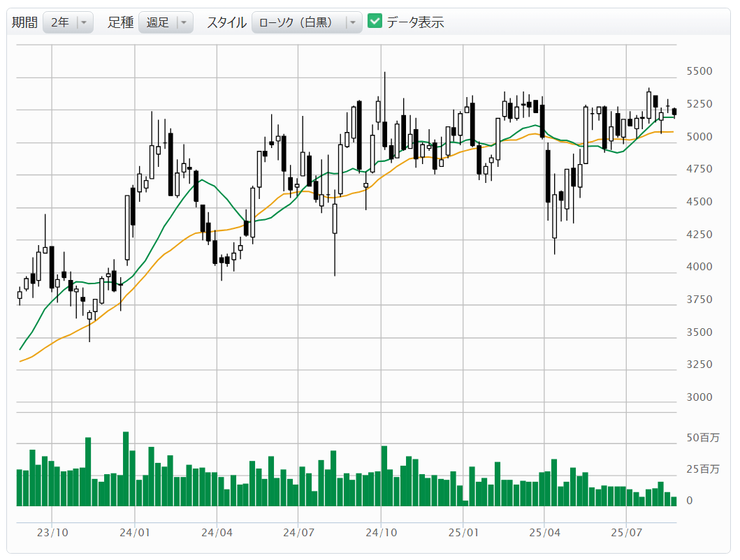Click the arrow icon beside 週足
The height and width of the screenshot is (560, 740).
tap(183, 22)
